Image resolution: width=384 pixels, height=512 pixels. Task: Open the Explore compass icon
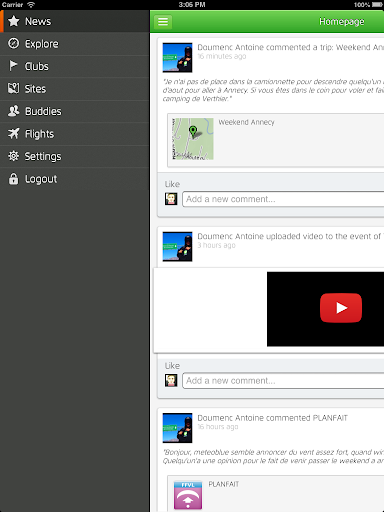(14, 44)
